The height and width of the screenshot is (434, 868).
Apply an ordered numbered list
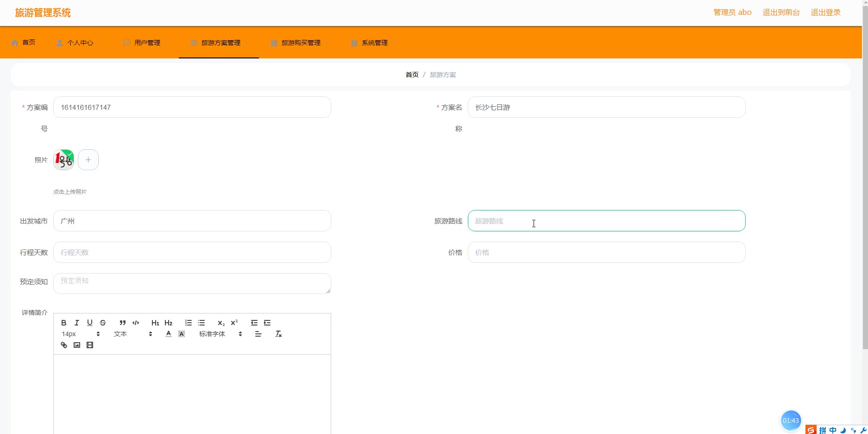[x=189, y=323]
